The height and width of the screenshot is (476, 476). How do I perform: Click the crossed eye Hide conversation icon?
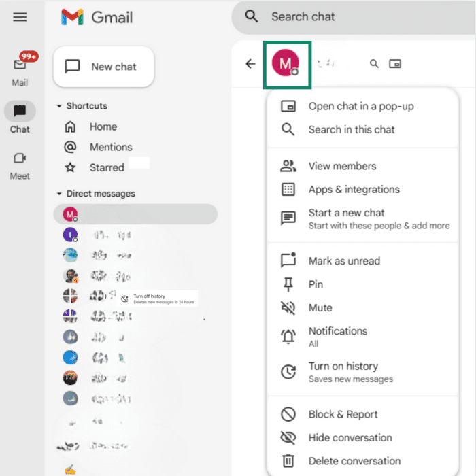coord(288,438)
